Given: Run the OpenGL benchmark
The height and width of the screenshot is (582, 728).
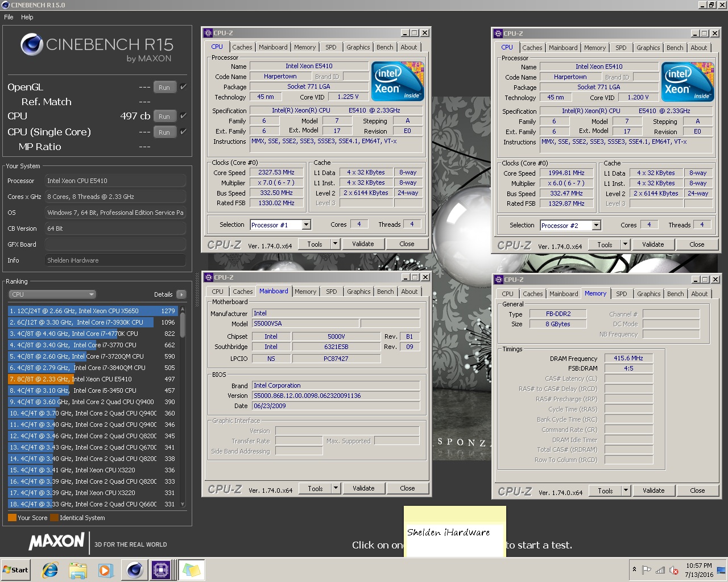Looking at the screenshot, I should (x=164, y=87).
